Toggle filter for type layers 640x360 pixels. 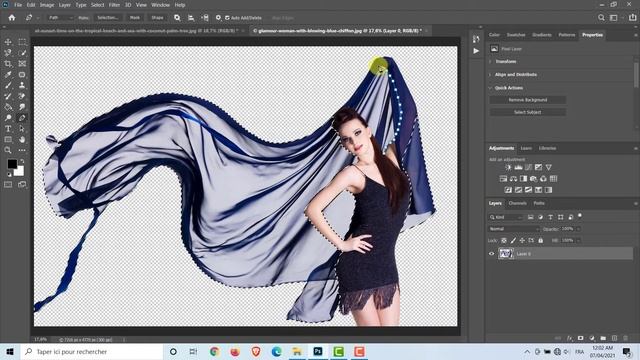tap(550, 217)
